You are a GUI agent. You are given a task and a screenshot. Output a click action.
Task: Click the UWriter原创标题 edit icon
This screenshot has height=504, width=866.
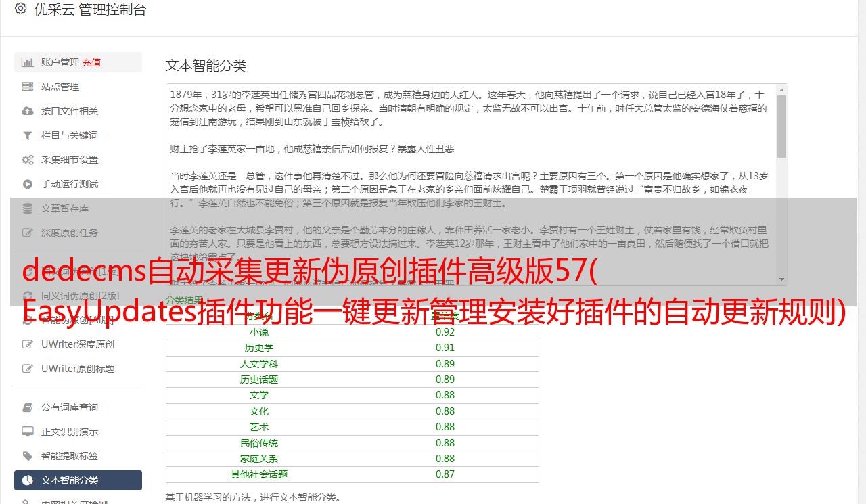pyautogui.click(x=28, y=369)
